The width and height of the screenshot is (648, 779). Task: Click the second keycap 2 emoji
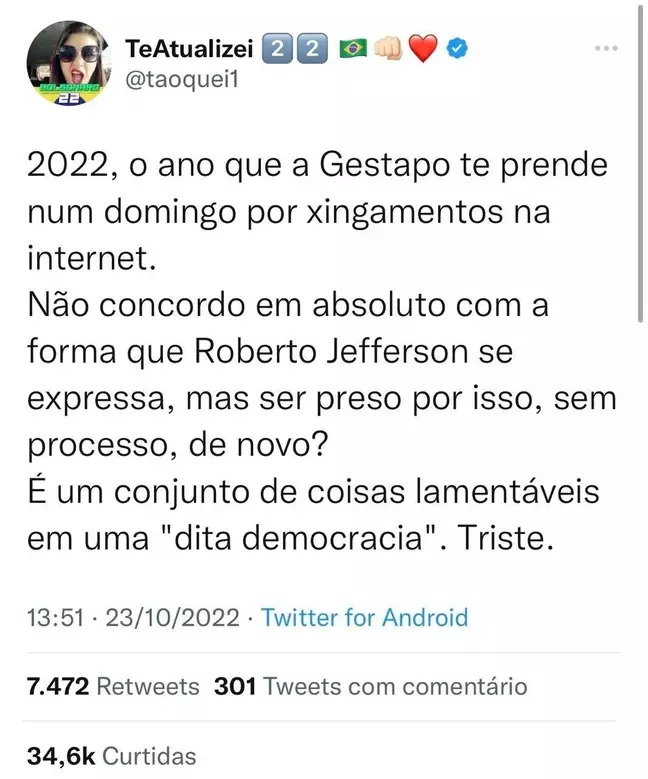311,47
